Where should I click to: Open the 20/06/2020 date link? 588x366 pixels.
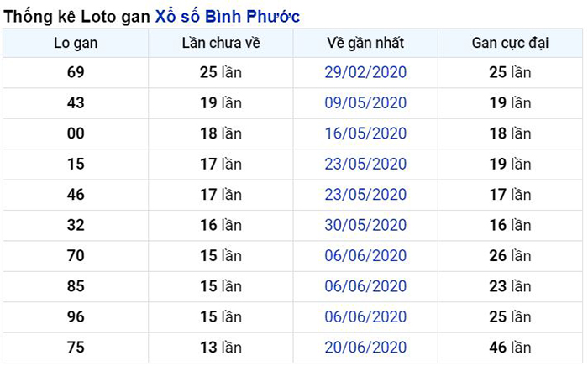[x=365, y=348]
